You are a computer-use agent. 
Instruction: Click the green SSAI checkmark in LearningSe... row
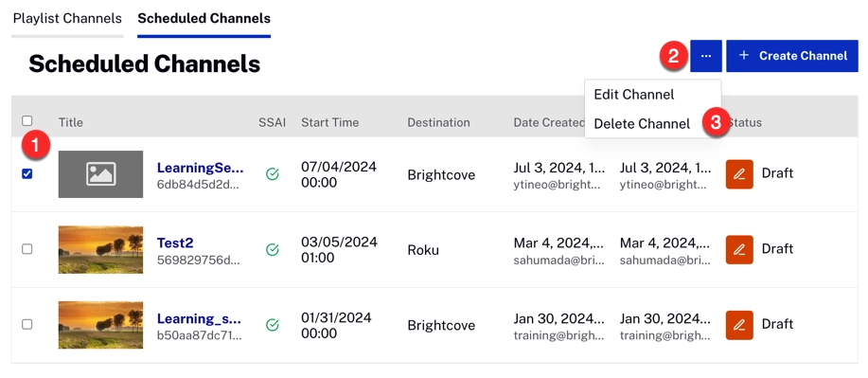pyautogui.click(x=273, y=174)
